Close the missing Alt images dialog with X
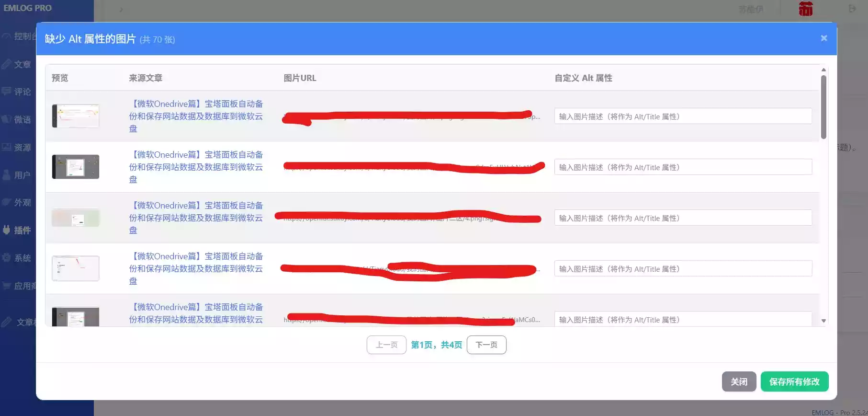This screenshot has height=416, width=868. coord(824,38)
